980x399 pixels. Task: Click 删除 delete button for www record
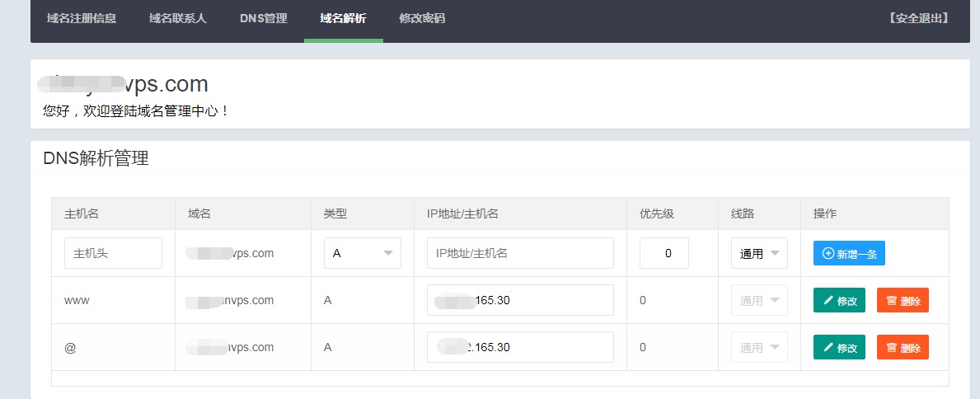[x=903, y=301]
